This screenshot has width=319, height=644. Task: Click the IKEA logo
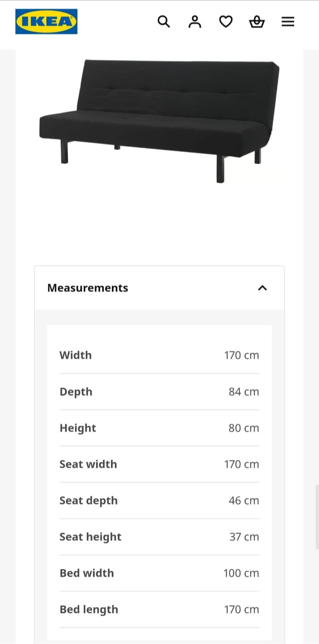click(x=47, y=21)
